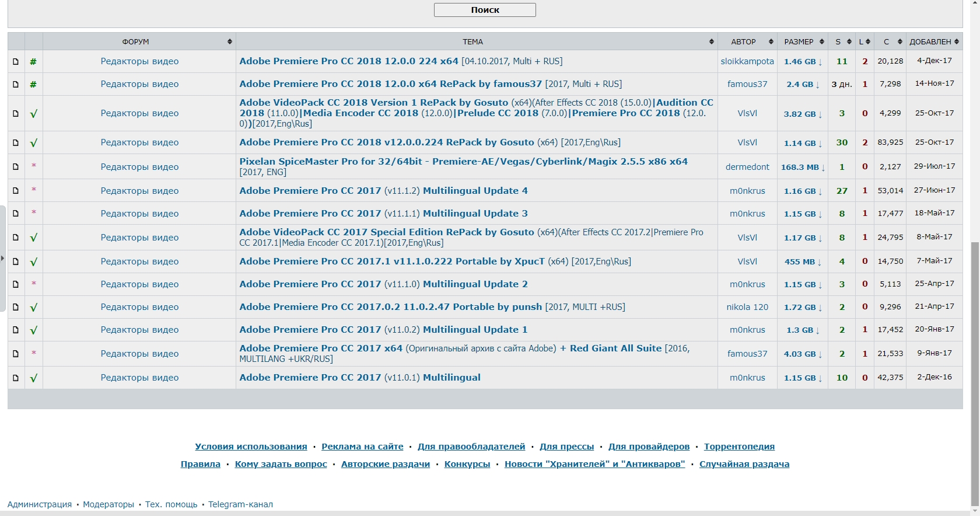The height and width of the screenshot is (516, 980).
Task: Click asterisk status for Multilingual Update 4 row
Action: tap(33, 190)
